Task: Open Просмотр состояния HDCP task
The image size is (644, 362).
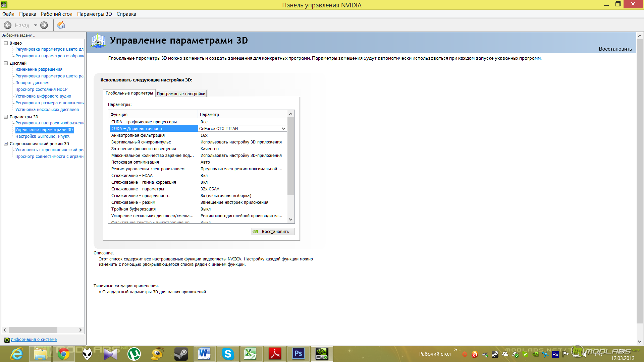Action: tap(41, 89)
